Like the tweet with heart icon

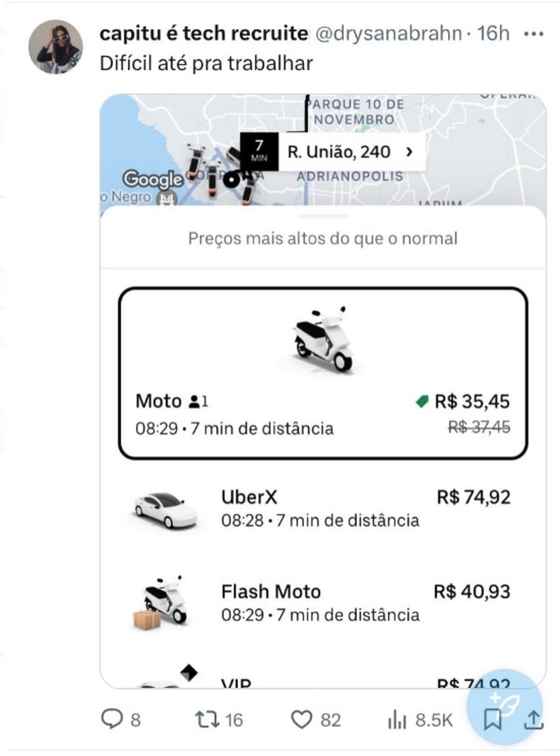coord(300,719)
